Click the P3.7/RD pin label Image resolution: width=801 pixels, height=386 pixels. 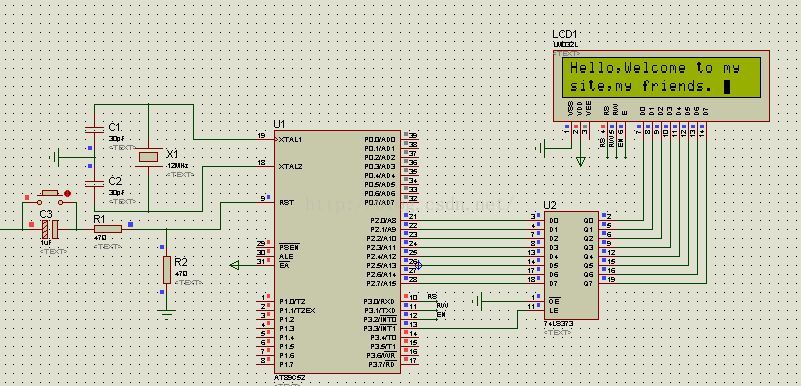381,365
